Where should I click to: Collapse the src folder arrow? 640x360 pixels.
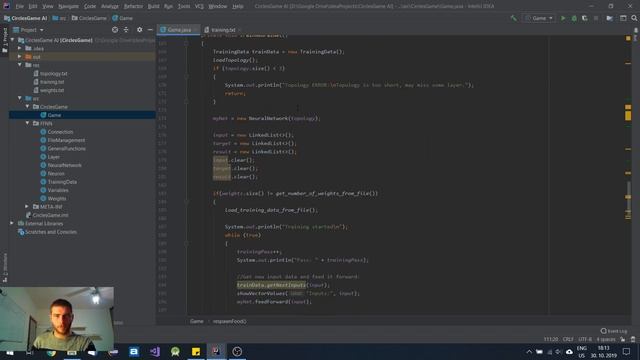[20, 98]
